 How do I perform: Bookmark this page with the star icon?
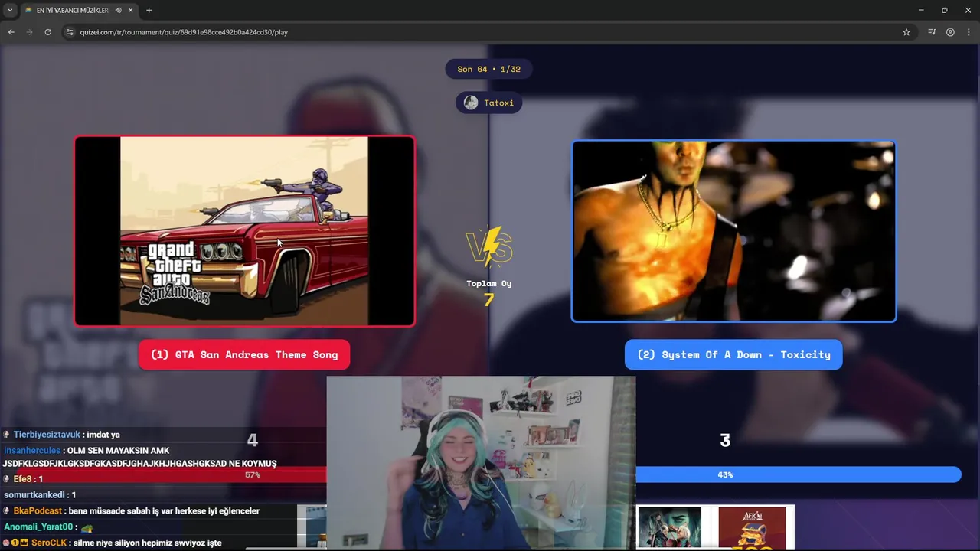click(x=906, y=32)
